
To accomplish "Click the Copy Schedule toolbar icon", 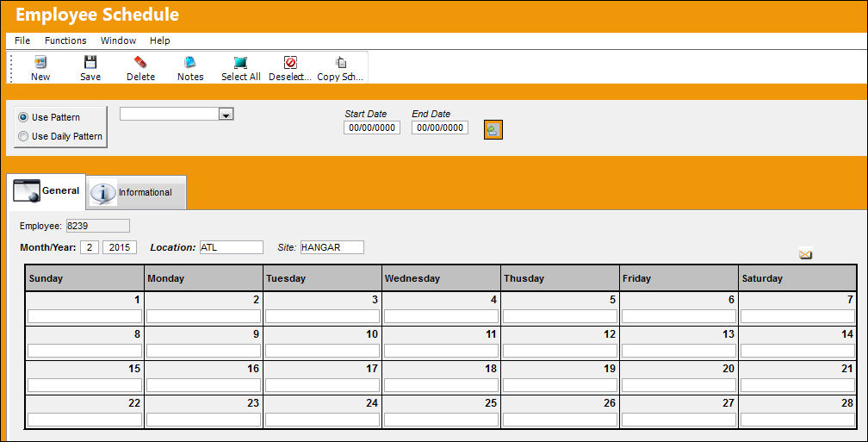I will pos(340,62).
